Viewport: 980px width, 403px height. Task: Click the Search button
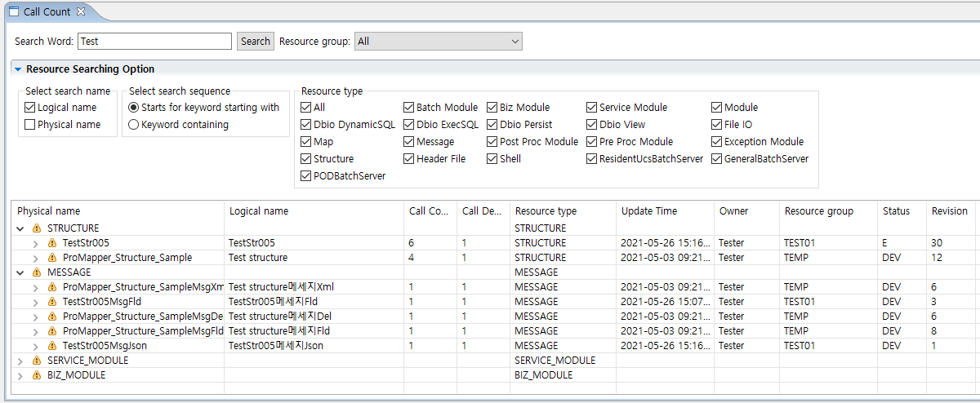click(255, 41)
